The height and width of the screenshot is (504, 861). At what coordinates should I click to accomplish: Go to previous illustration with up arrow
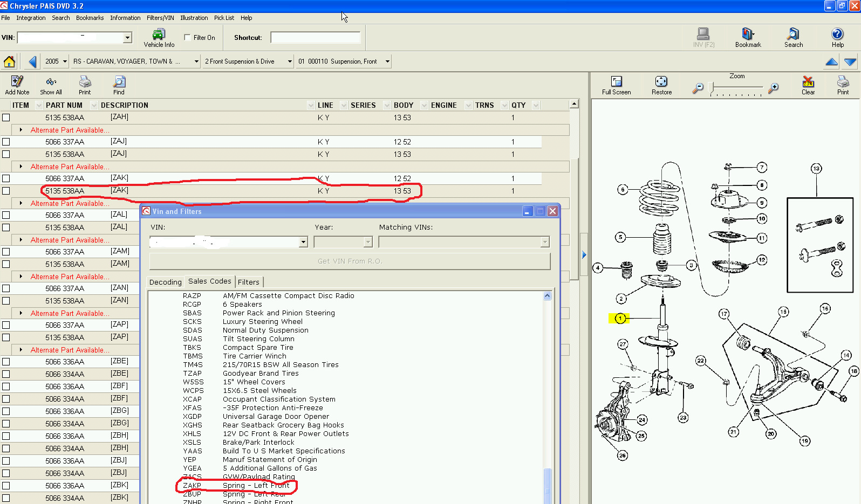coord(831,62)
